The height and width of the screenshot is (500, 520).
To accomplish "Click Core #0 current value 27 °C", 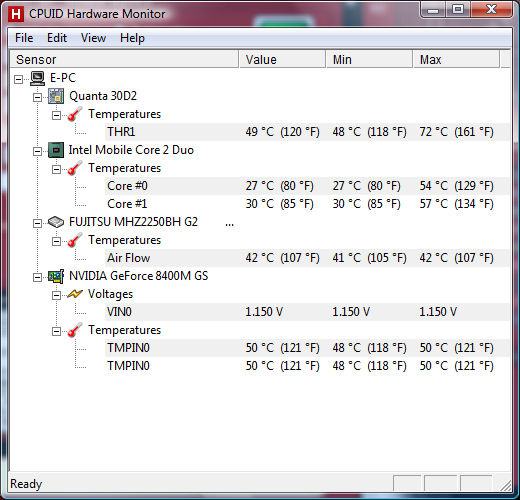I will click(279, 186).
